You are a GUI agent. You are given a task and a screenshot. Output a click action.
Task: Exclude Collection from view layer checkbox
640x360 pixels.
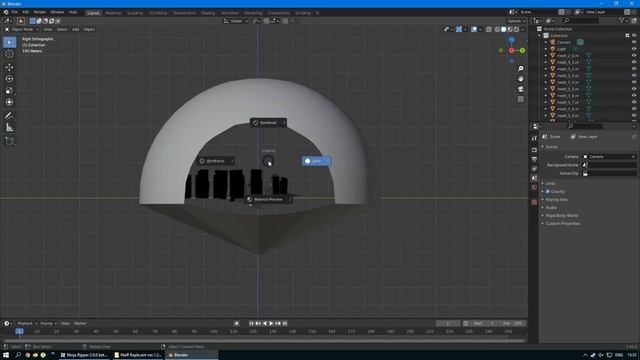click(627, 36)
